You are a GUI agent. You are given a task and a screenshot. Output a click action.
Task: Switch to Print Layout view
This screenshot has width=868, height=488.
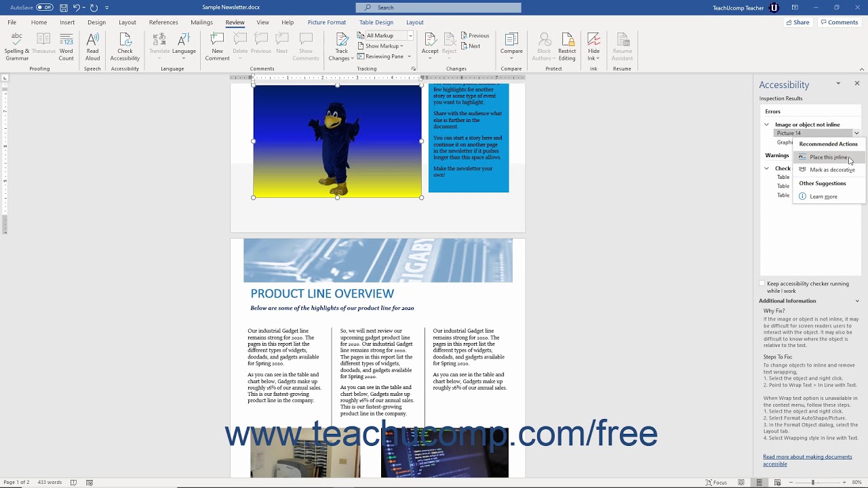pos(759,483)
